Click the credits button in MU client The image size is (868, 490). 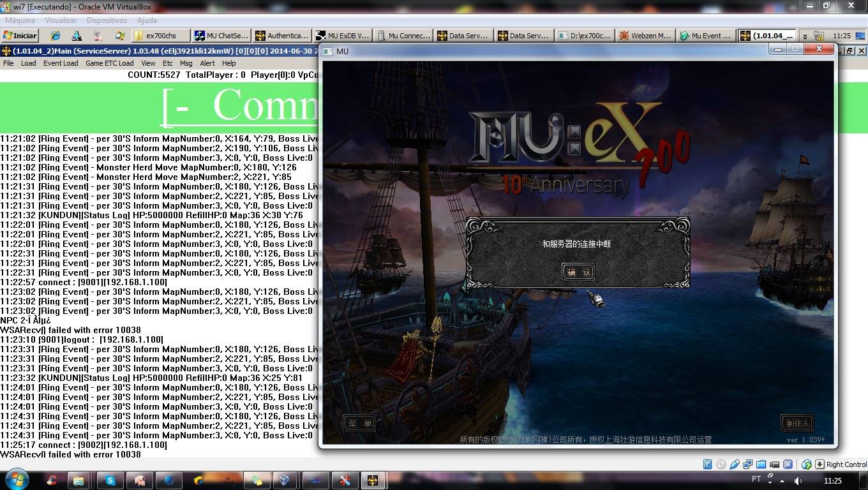coord(797,423)
